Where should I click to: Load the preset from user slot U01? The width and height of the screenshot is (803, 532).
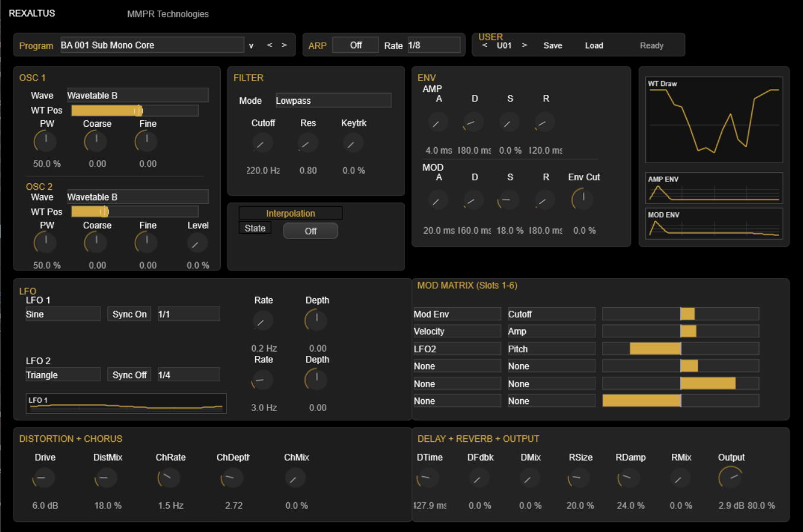point(593,44)
